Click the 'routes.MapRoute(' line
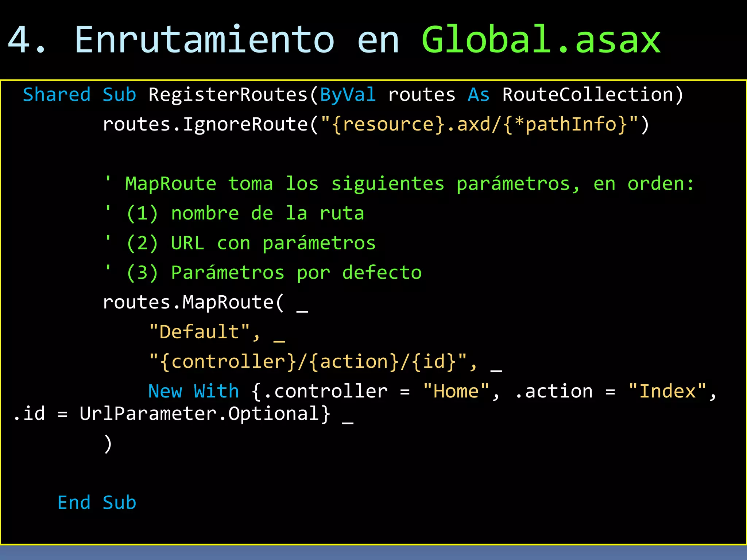 pos(193,302)
